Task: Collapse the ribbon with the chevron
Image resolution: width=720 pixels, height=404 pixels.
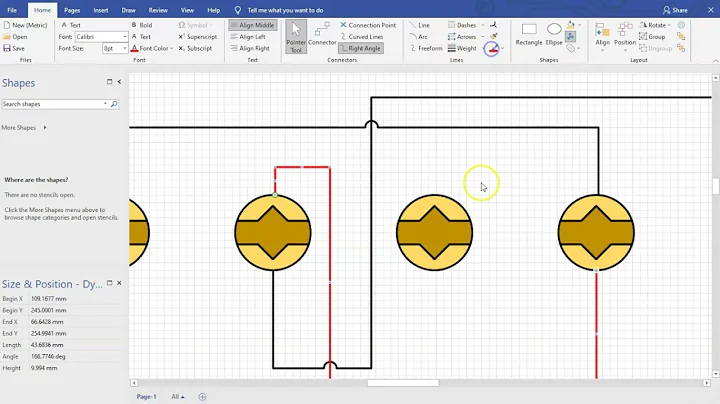Action: pos(715,61)
